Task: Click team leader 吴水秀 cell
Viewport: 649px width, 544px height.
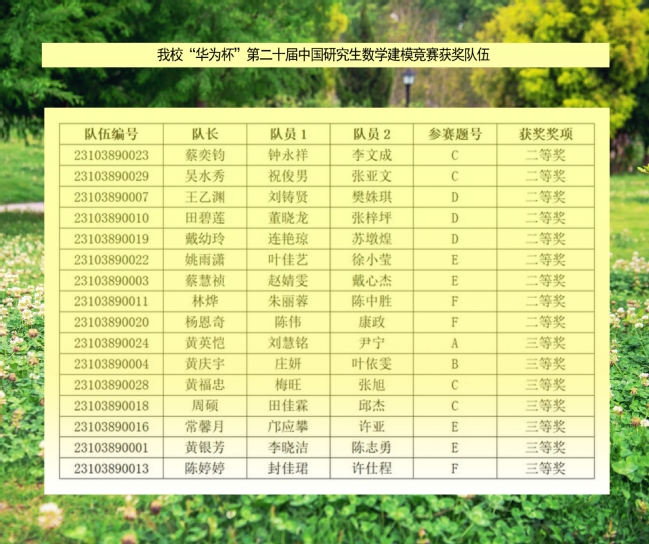Action: point(205,176)
